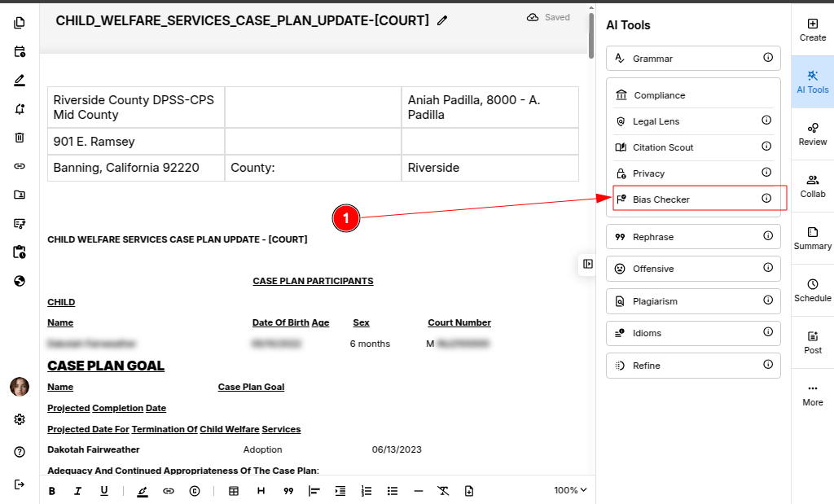Viewport: 834px width, 504px height.
Task: Click the insert table icon
Action: click(x=234, y=491)
